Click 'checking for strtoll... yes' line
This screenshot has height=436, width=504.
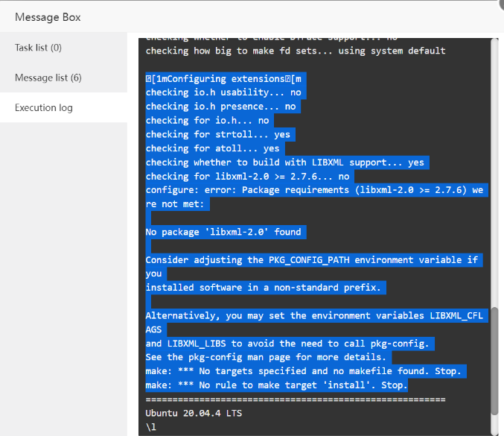218,134
